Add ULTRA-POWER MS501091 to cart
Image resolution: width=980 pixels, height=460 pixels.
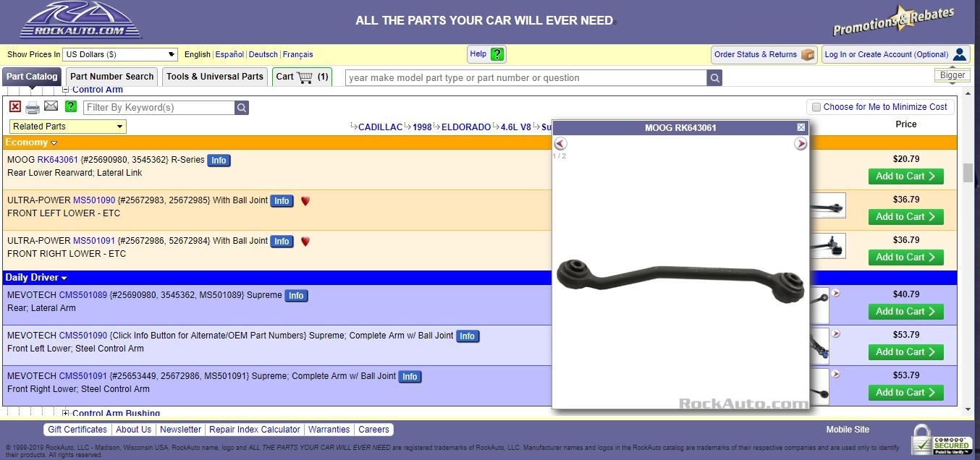coord(906,257)
